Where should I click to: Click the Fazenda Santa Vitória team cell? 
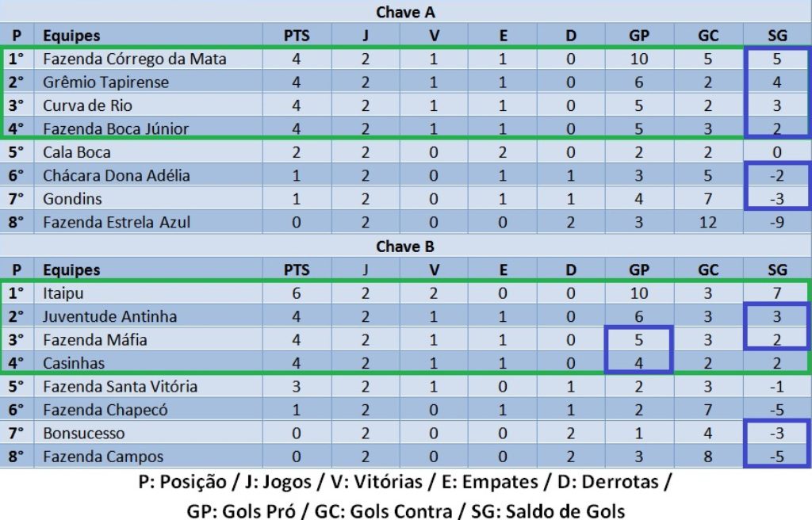pos(120,387)
